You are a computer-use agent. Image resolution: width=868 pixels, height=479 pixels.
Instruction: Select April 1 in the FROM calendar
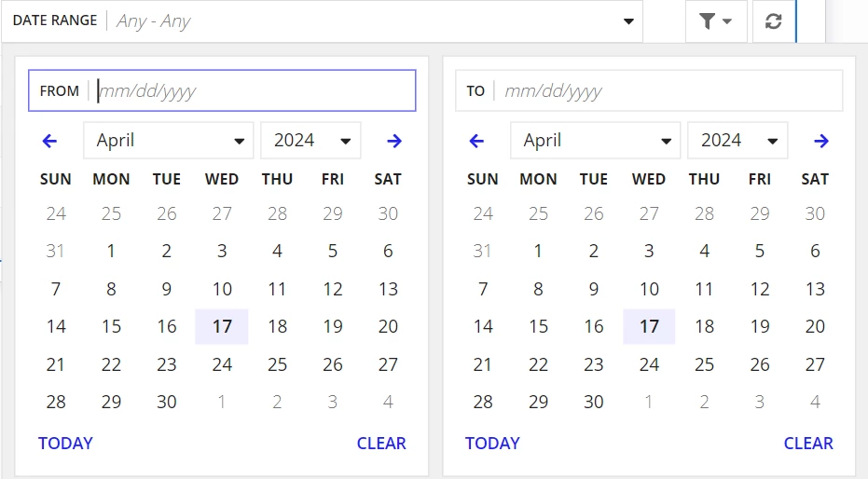(111, 251)
